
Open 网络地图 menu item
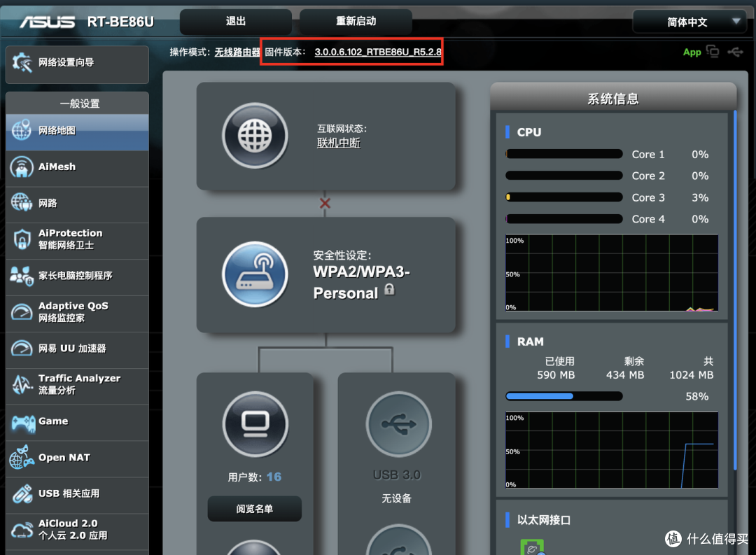77,132
